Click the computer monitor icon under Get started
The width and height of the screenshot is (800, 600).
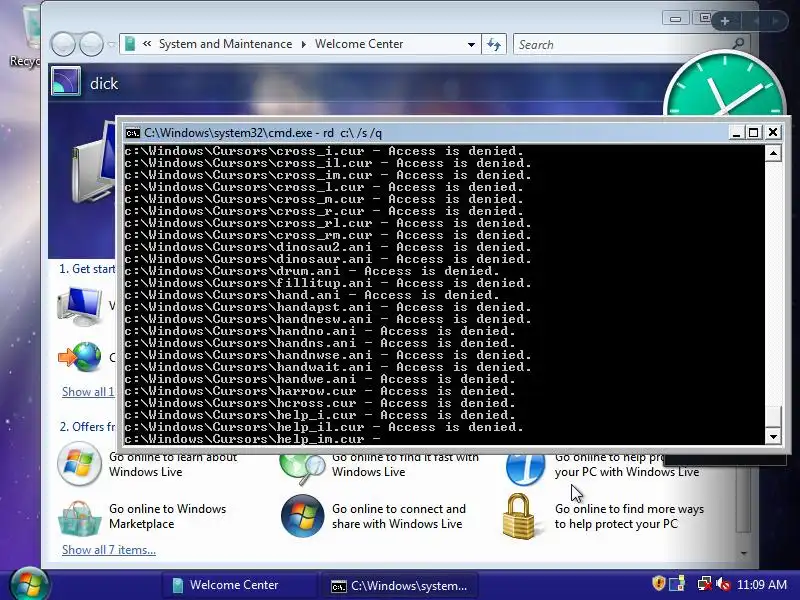[x=80, y=306]
